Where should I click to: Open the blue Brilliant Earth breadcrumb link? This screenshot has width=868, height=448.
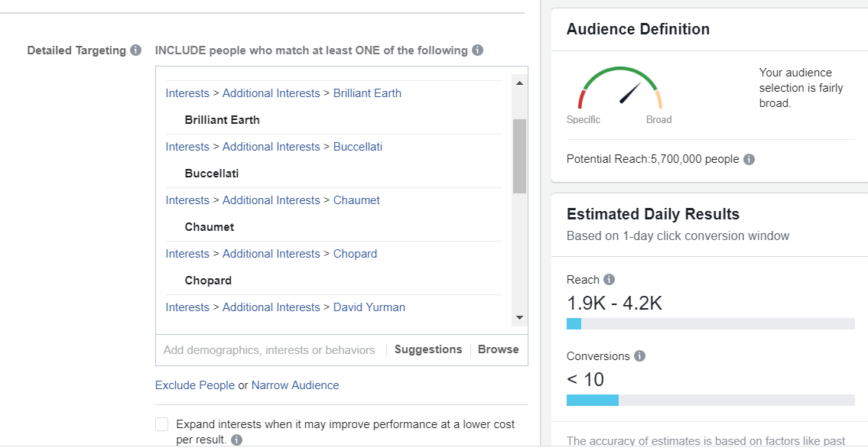(x=367, y=93)
